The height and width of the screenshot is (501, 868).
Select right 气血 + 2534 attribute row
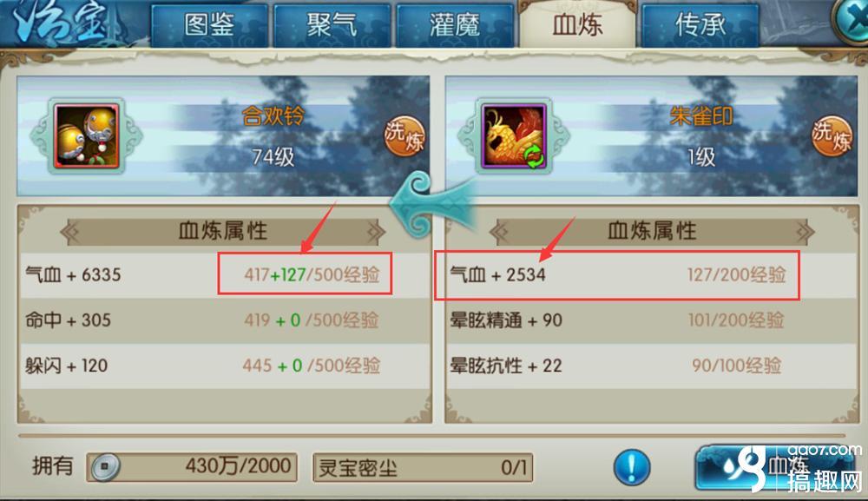652,274
